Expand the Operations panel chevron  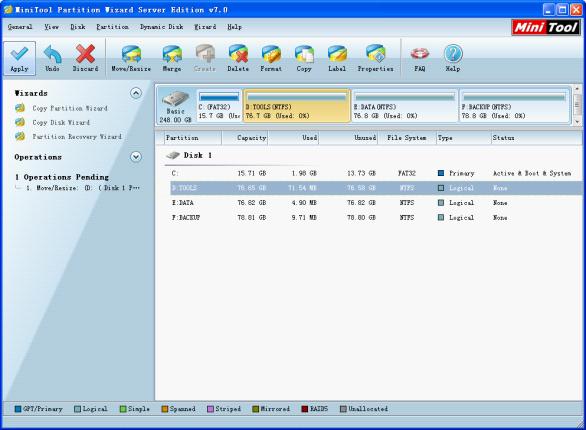pyautogui.click(x=136, y=157)
